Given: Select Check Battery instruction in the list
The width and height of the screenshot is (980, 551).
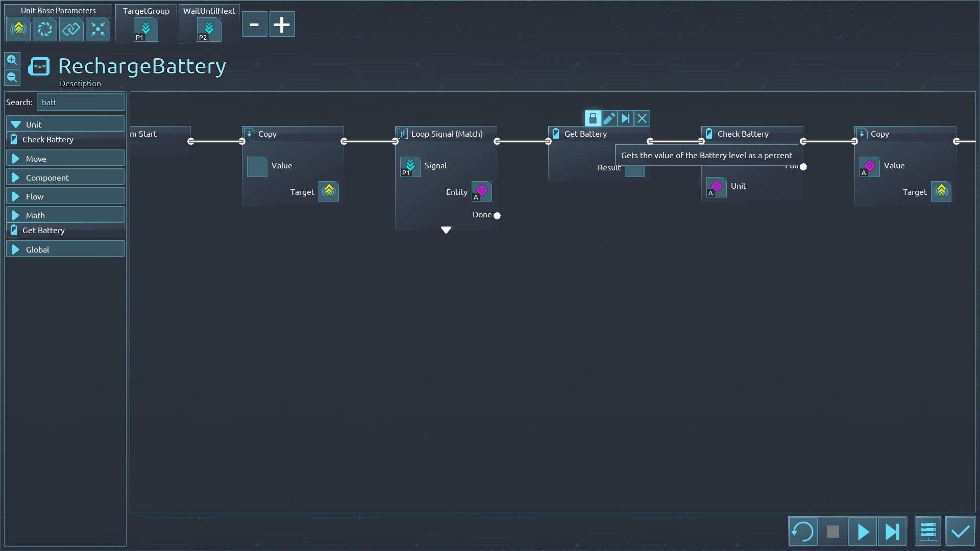Looking at the screenshot, I should (x=48, y=139).
